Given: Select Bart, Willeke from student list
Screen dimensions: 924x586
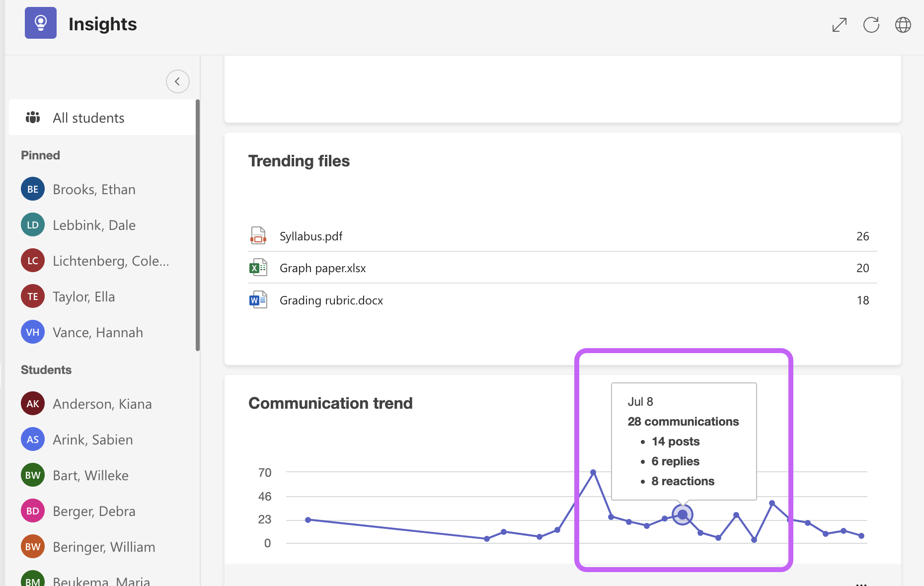Looking at the screenshot, I should pos(90,475).
